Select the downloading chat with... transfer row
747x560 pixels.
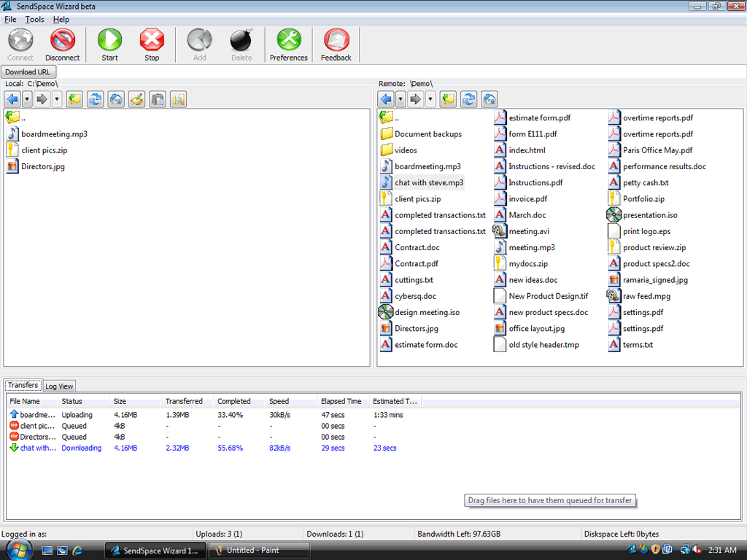(x=214, y=448)
